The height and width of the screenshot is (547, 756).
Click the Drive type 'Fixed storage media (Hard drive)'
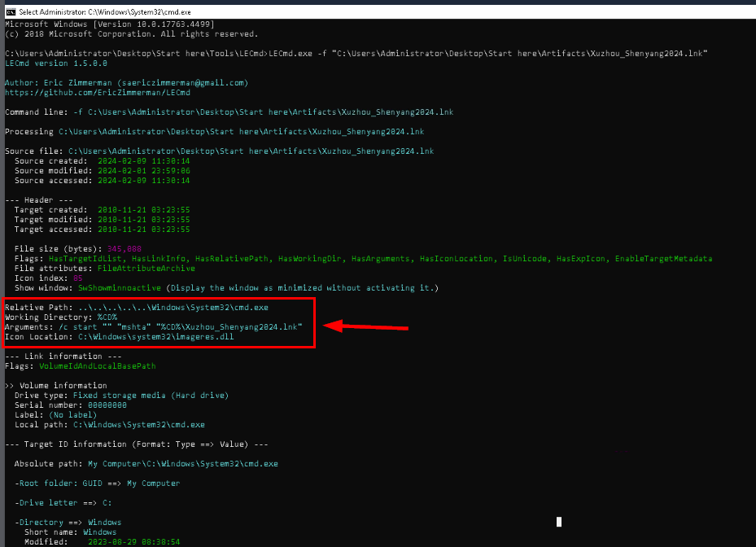pos(151,395)
